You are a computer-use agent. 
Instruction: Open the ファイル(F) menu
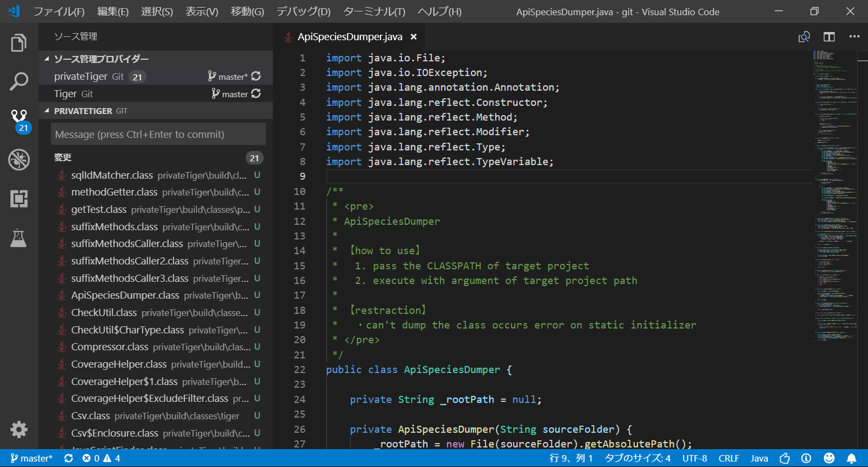pos(59,11)
